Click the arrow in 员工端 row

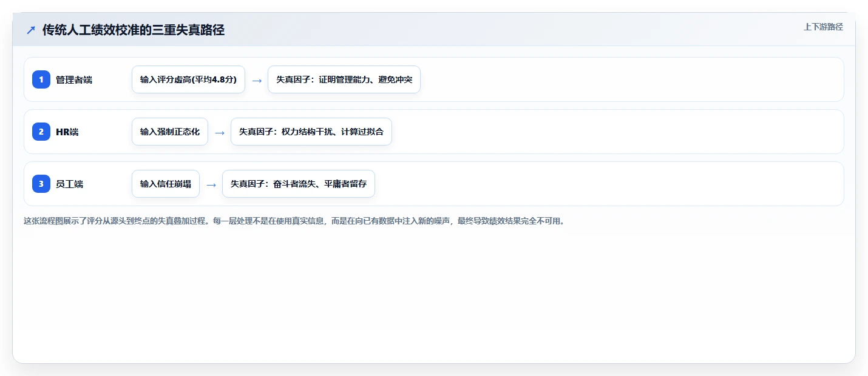pos(211,184)
